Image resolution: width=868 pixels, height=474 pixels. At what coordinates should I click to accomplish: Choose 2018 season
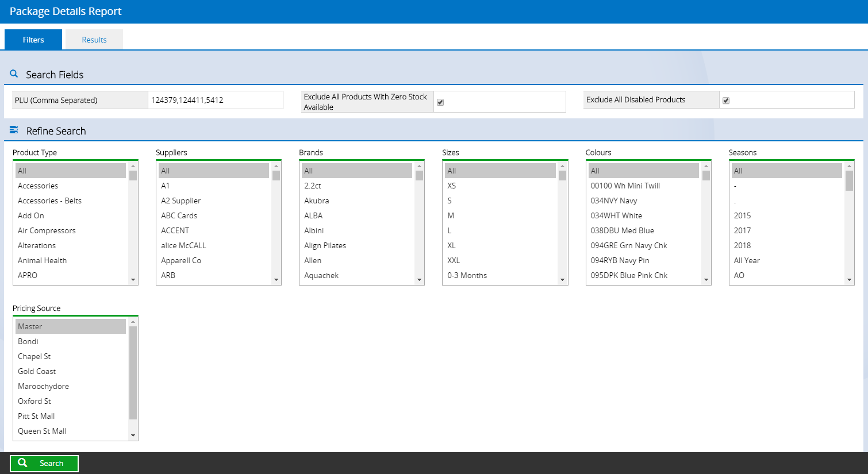[787, 245]
